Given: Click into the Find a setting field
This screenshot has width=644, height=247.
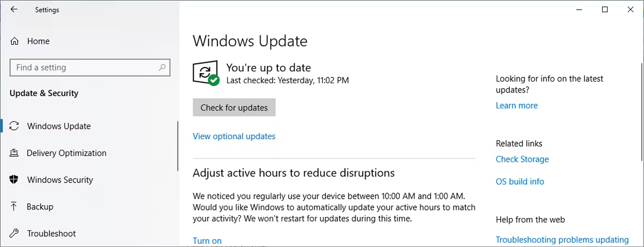Looking at the screenshot, I should tap(90, 68).
